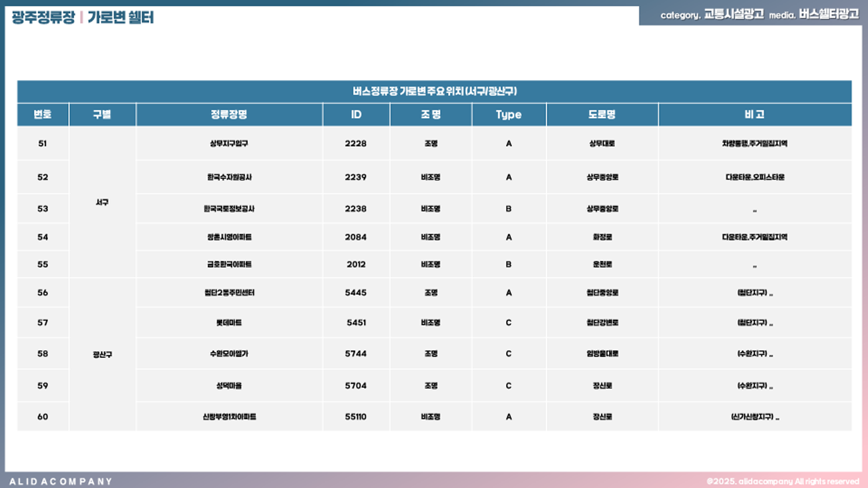Viewport: 868px width, 488px height.
Task: Click the ALIDACOMPANY footer text
Action: [x=61, y=481]
